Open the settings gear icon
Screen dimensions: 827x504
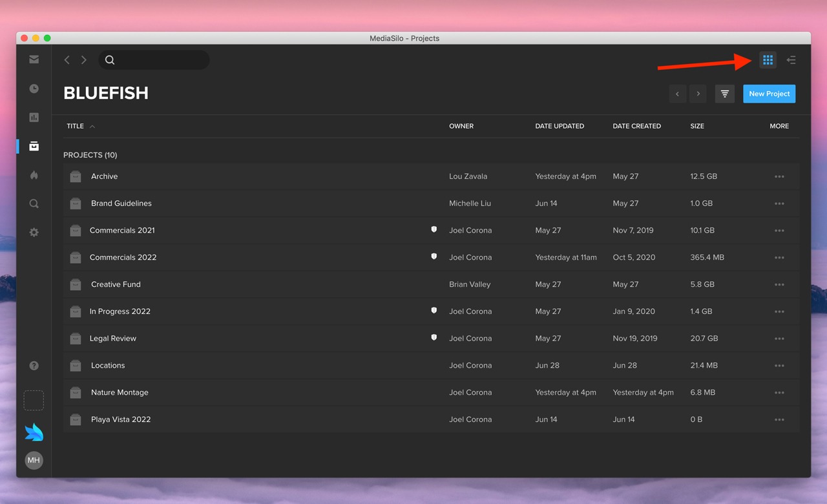tap(34, 232)
